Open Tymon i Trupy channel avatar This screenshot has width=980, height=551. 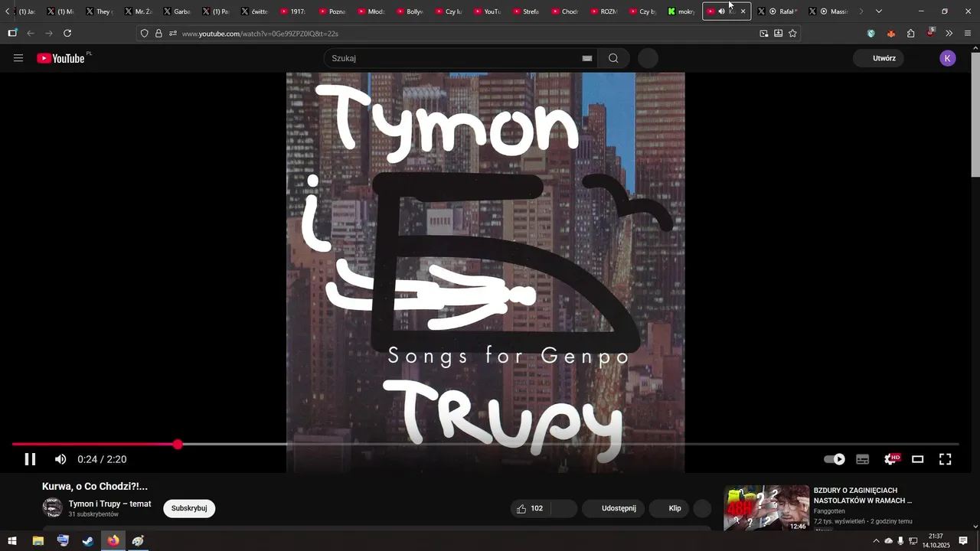tap(52, 507)
